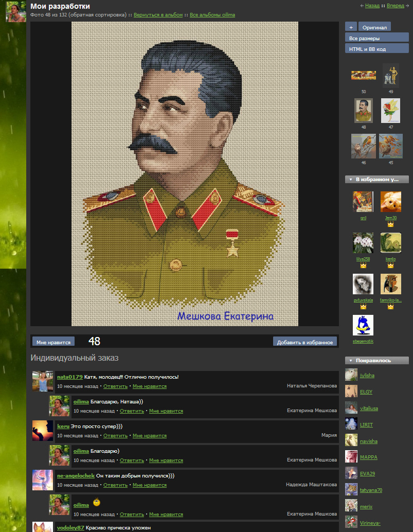
Task: Click navisha's avatar in Понравилось list
Action: tap(351, 440)
